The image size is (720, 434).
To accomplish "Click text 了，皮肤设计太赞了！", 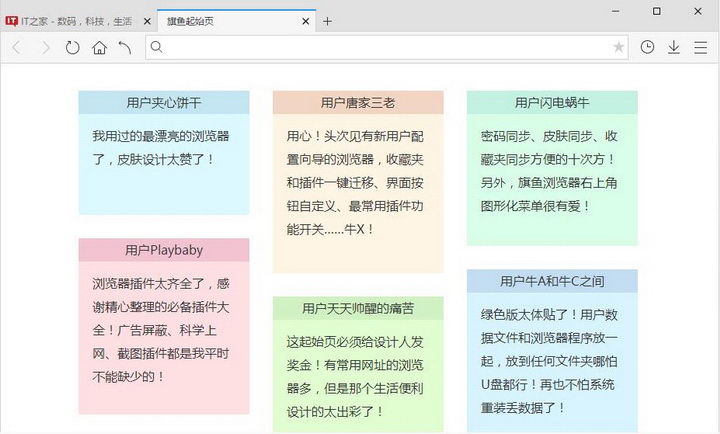I will 154,159.
